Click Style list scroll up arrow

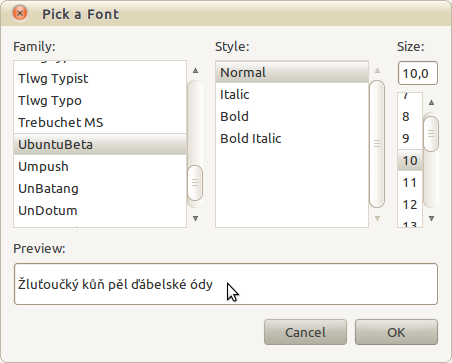[x=377, y=70]
